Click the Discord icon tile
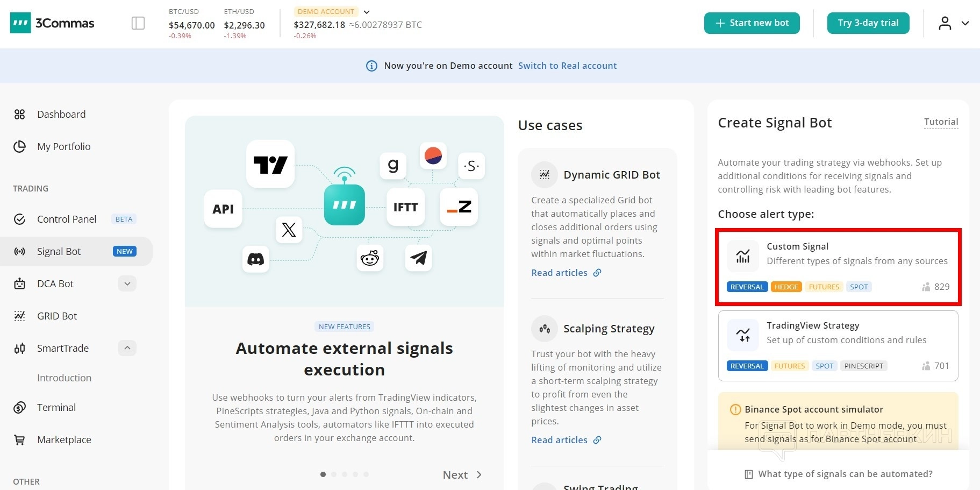The height and width of the screenshot is (490, 980). [x=255, y=259]
